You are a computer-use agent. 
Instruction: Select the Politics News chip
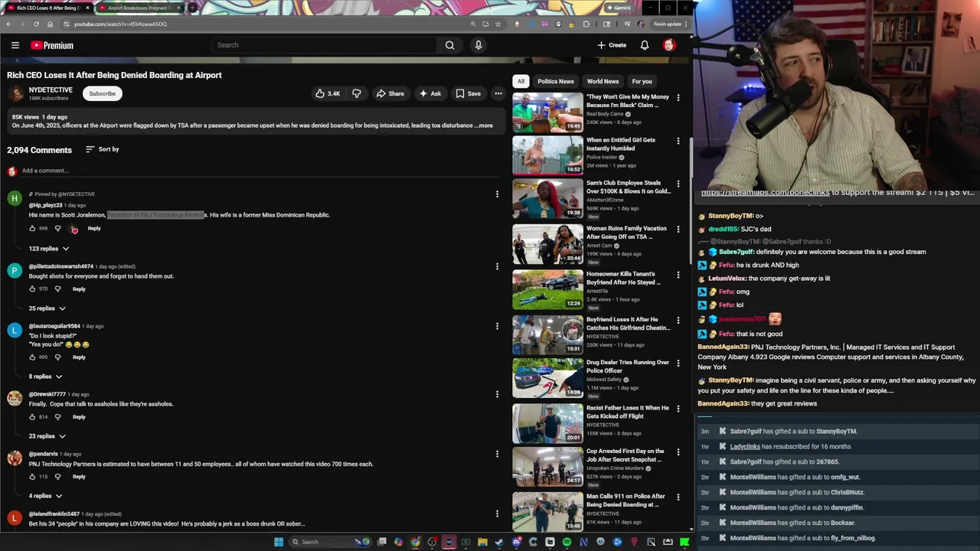pos(555,81)
